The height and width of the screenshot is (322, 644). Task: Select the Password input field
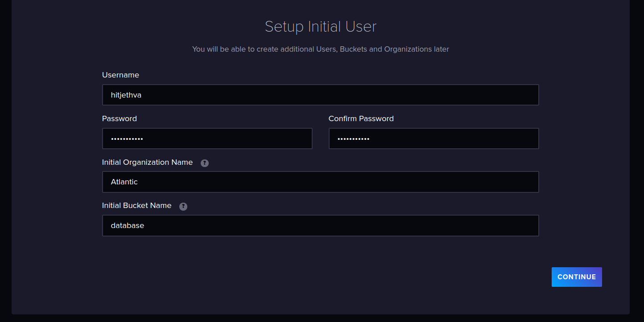point(207,139)
